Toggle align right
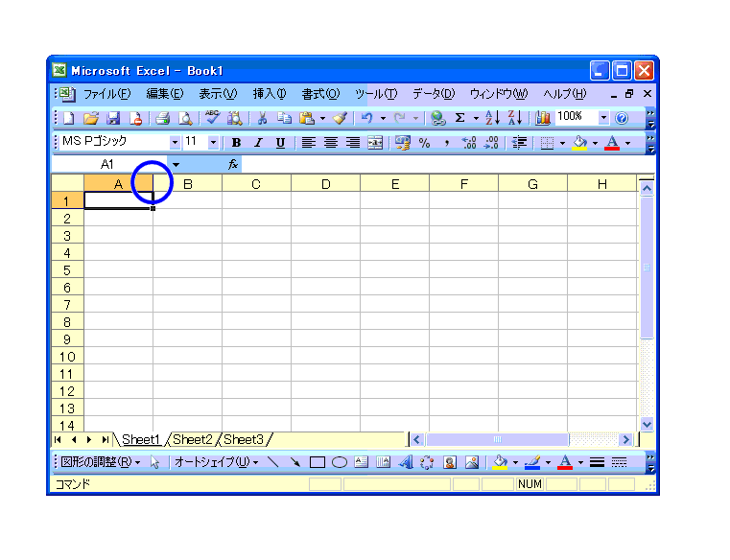 (x=353, y=143)
